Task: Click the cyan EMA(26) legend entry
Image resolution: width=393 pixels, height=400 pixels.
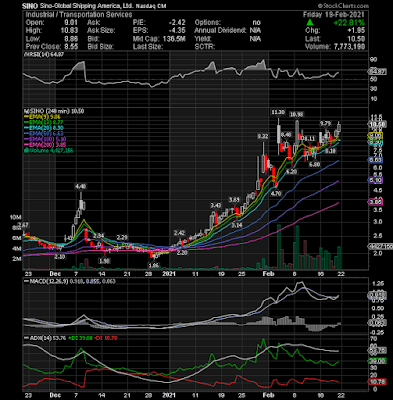Action: pyautogui.click(x=44, y=128)
